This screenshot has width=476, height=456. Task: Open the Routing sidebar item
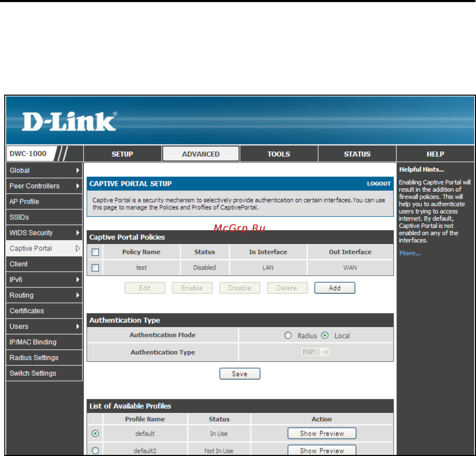pos(44,295)
